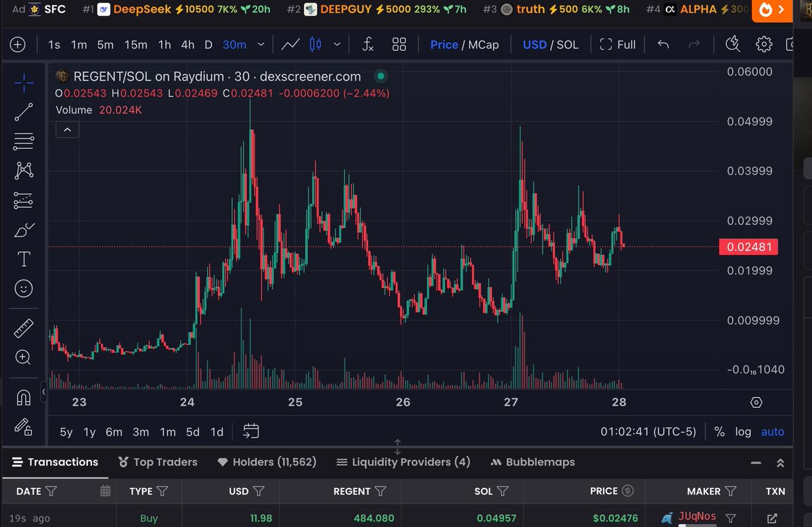Show prices in USD
Screen dimensions: 812x527
(x=535, y=45)
